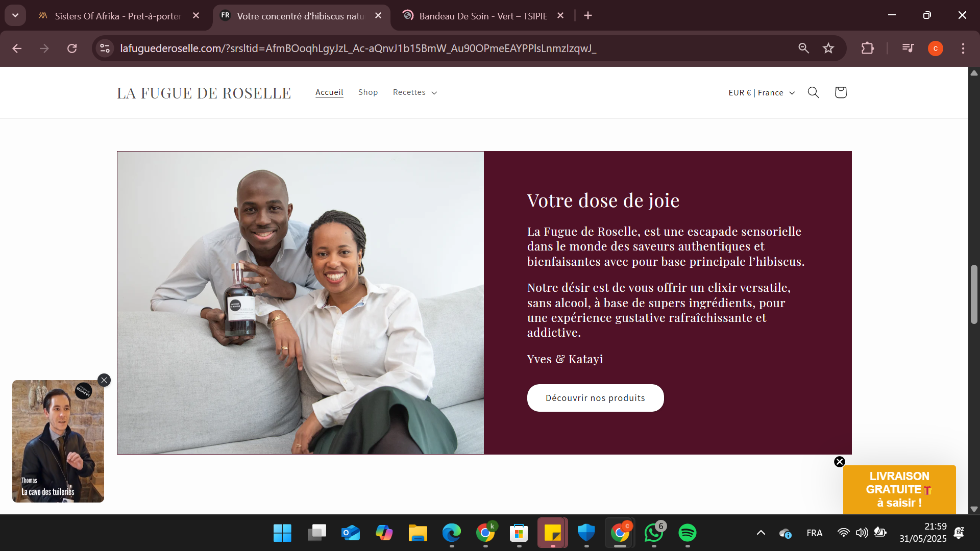Open the shopping cart icon
The image size is (980, 551).
[840, 92]
